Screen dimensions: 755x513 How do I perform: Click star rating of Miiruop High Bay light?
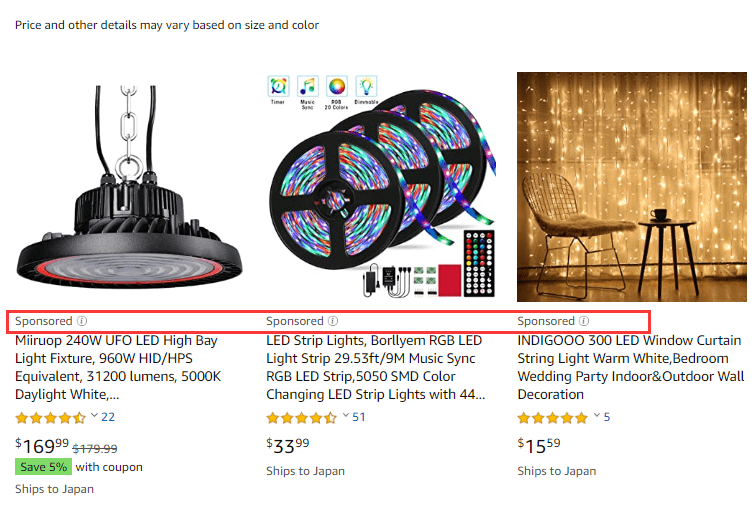pos(51,418)
